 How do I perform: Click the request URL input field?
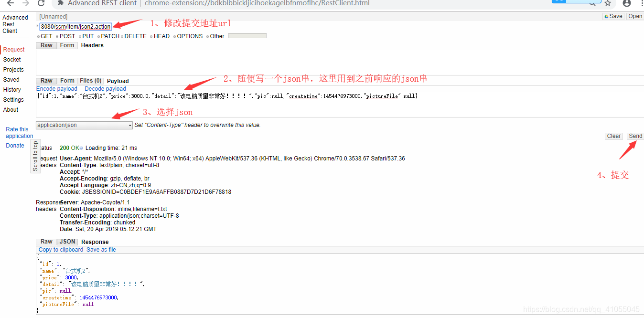tap(75, 26)
